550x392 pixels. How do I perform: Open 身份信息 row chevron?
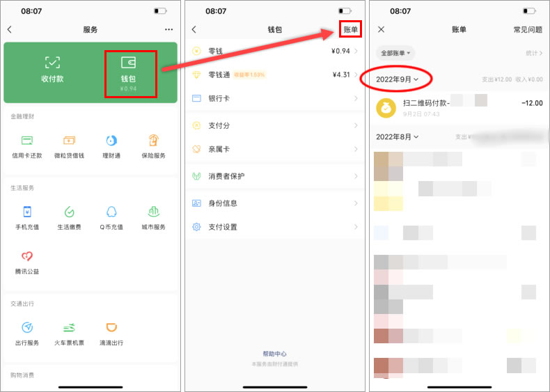click(356, 203)
